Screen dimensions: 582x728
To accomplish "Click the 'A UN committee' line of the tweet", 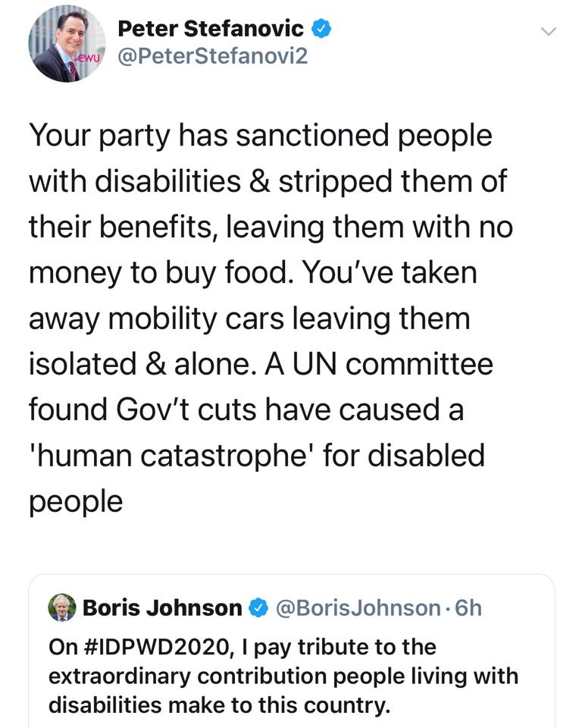I will [379, 364].
